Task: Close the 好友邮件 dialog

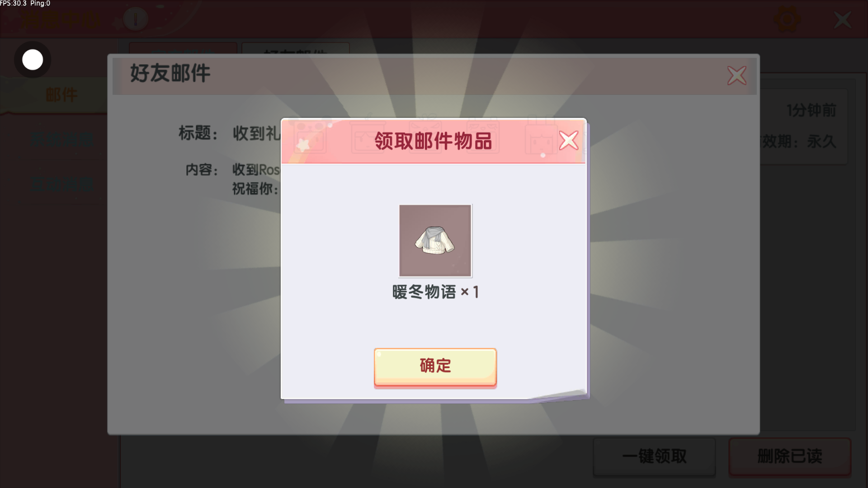Action: coord(737,75)
